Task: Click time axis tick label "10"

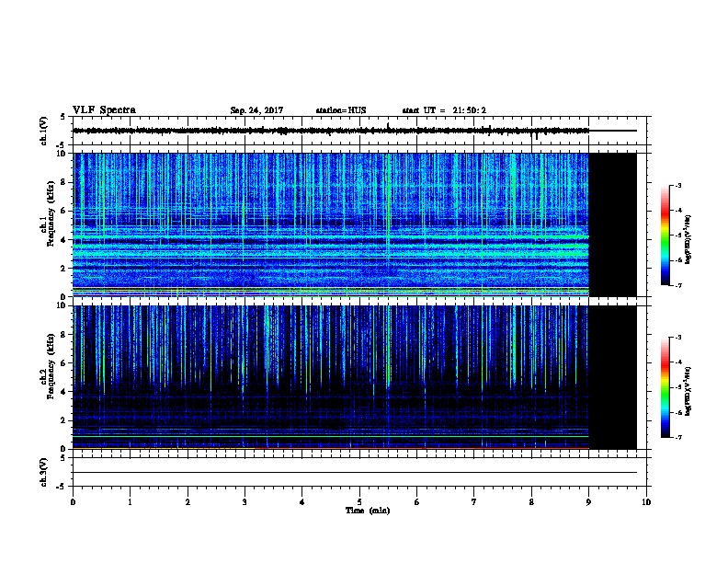Action: coord(646,501)
